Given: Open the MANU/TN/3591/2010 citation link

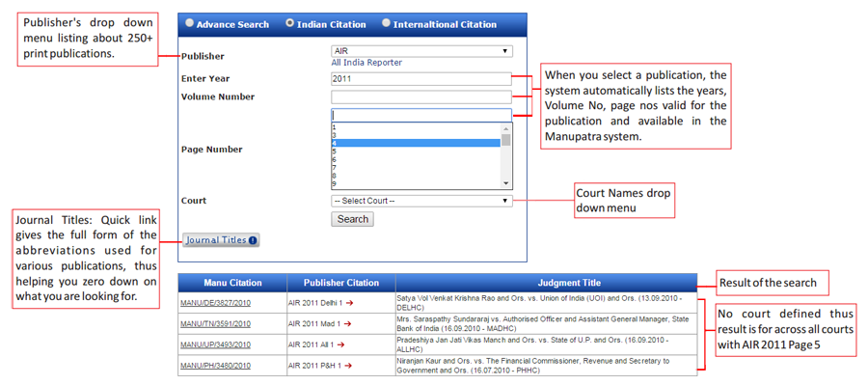Looking at the screenshot, I should [215, 324].
